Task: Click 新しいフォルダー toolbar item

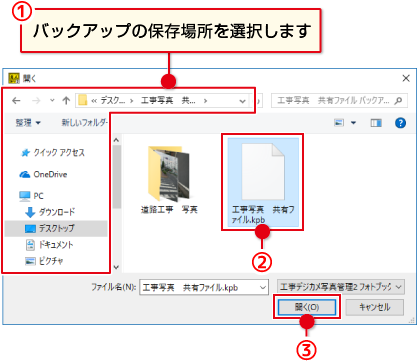Action: (x=85, y=123)
